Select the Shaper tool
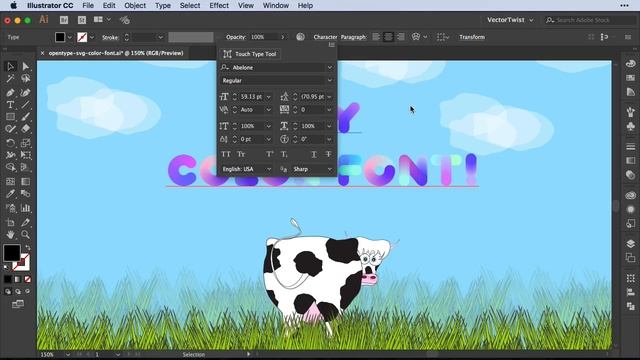Viewport: 640px width, 360px height. pyautogui.click(x=11, y=129)
